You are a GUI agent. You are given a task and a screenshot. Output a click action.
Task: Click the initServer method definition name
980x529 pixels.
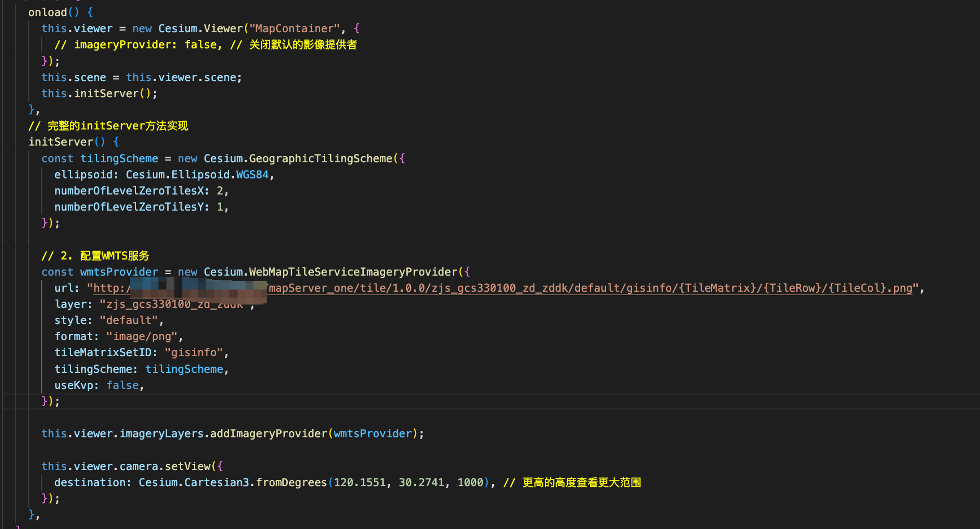point(61,142)
